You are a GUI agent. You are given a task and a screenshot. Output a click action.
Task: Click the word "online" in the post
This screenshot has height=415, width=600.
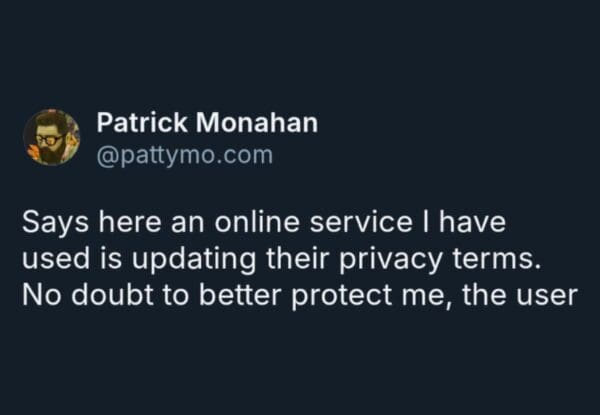point(251,220)
